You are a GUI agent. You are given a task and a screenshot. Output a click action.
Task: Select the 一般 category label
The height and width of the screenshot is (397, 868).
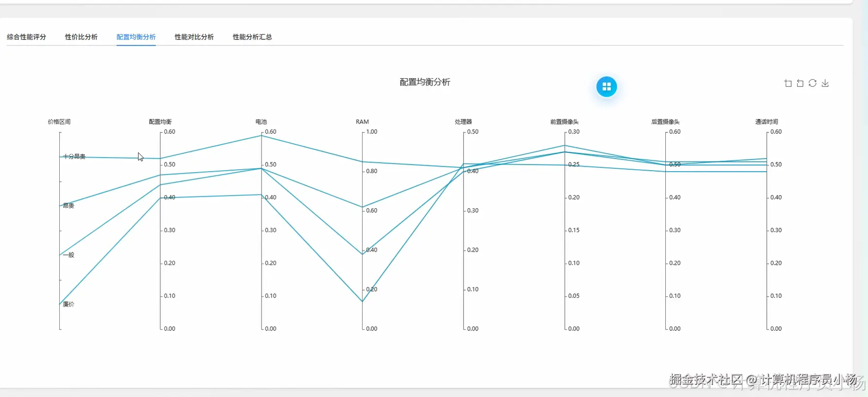pyautogui.click(x=69, y=255)
